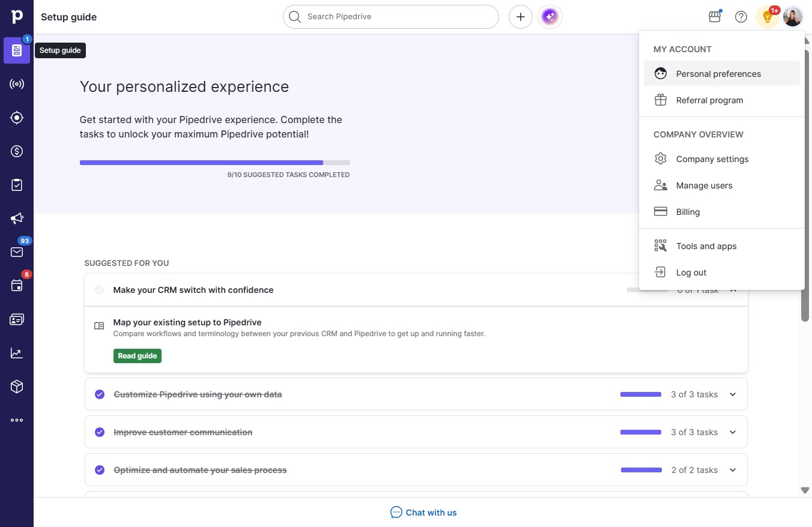Open the help question mark icon
Viewport: 812px width, 527px height.
tap(741, 17)
